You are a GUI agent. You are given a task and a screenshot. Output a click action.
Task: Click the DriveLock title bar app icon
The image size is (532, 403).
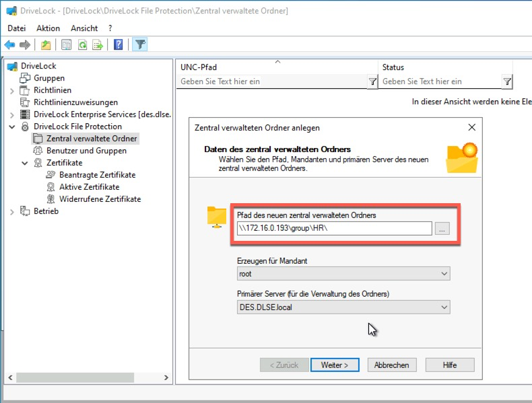(x=11, y=11)
